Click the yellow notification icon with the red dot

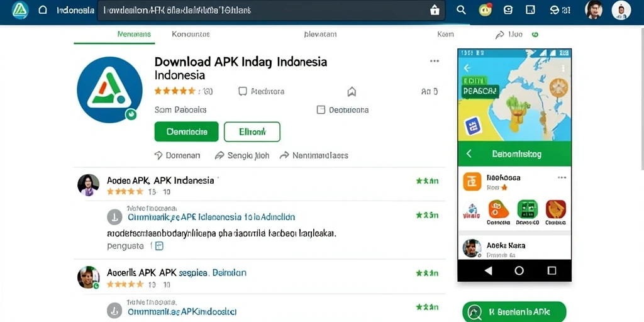[x=486, y=10]
